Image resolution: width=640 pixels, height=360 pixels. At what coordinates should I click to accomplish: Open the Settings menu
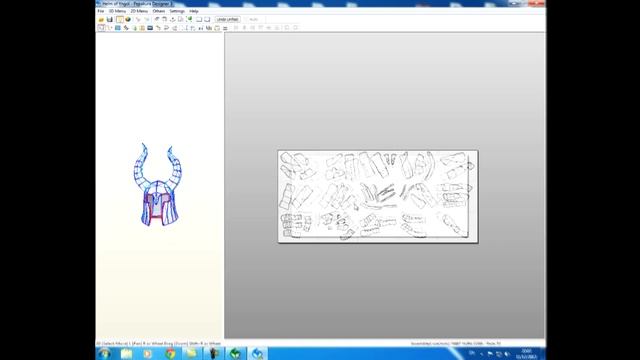(x=177, y=11)
